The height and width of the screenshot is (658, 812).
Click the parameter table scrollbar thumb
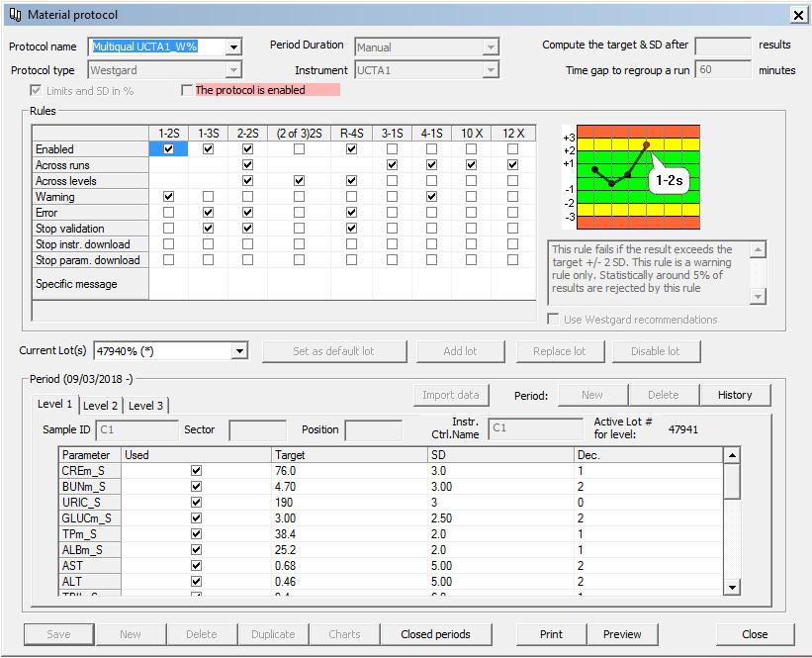732,481
